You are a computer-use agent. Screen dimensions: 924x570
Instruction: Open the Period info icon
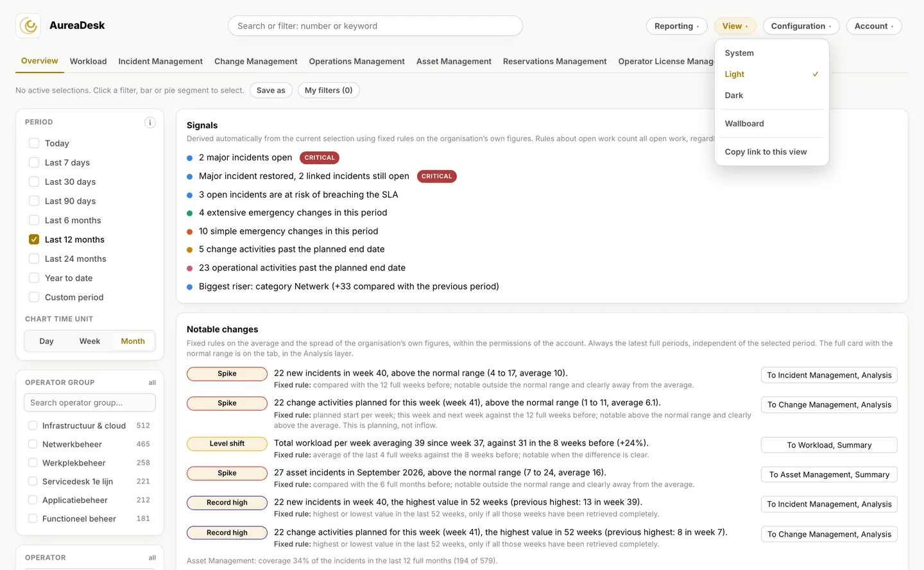click(150, 123)
